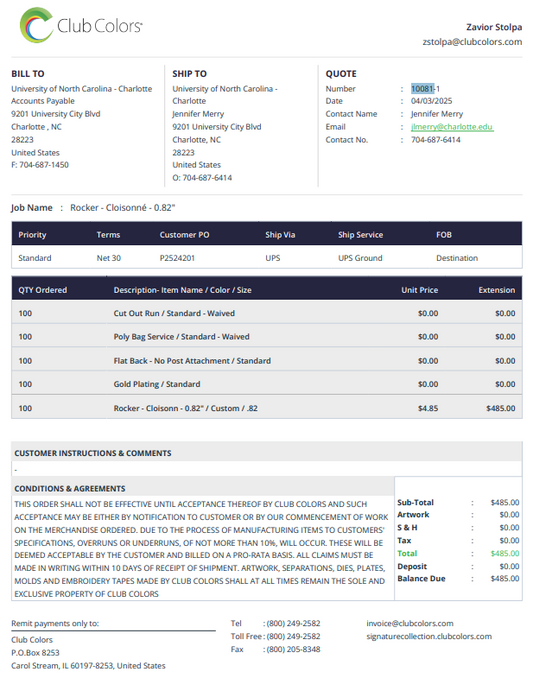Click the Remit payments only to heading

tap(55, 623)
